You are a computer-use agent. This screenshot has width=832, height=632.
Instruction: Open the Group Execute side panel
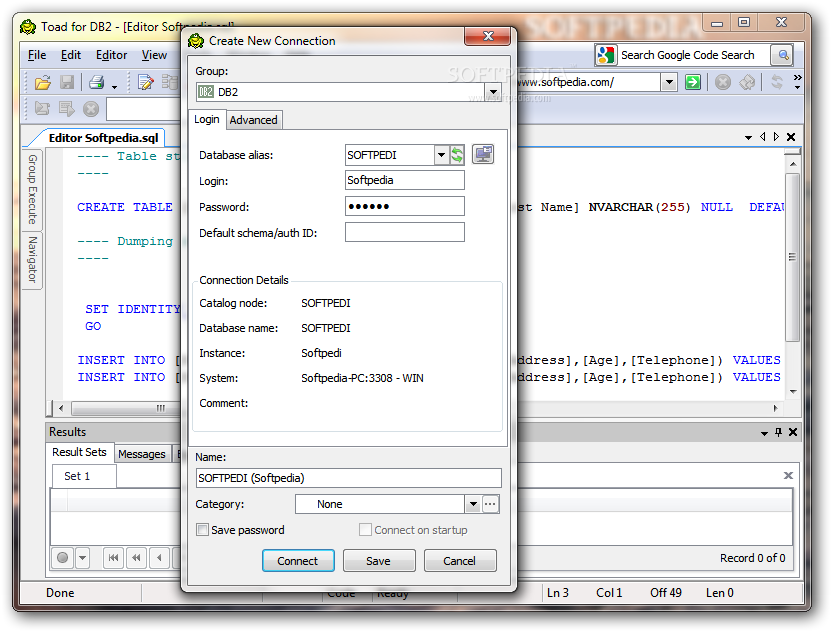coord(32,189)
